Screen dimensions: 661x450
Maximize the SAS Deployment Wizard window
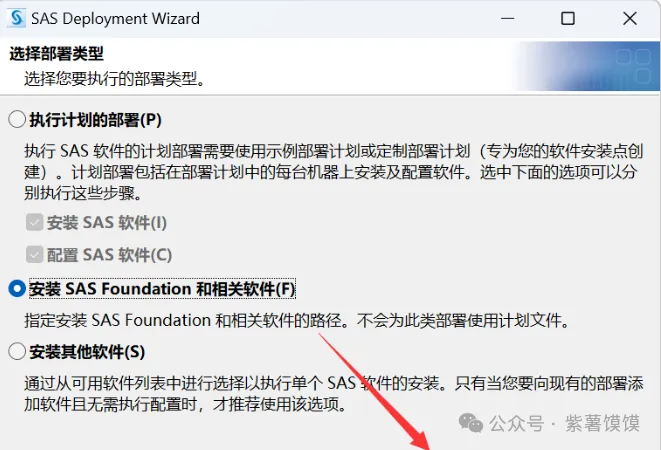(x=568, y=19)
